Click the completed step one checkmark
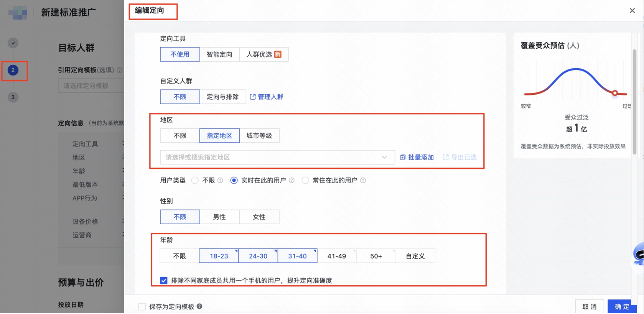This screenshot has width=644, height=314. (13, 43)
